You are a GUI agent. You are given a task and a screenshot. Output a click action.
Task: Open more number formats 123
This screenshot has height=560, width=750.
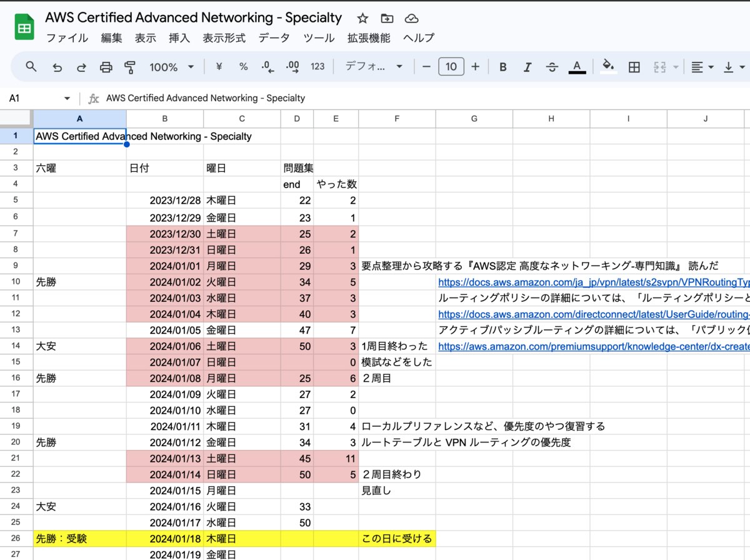point(317,67)
